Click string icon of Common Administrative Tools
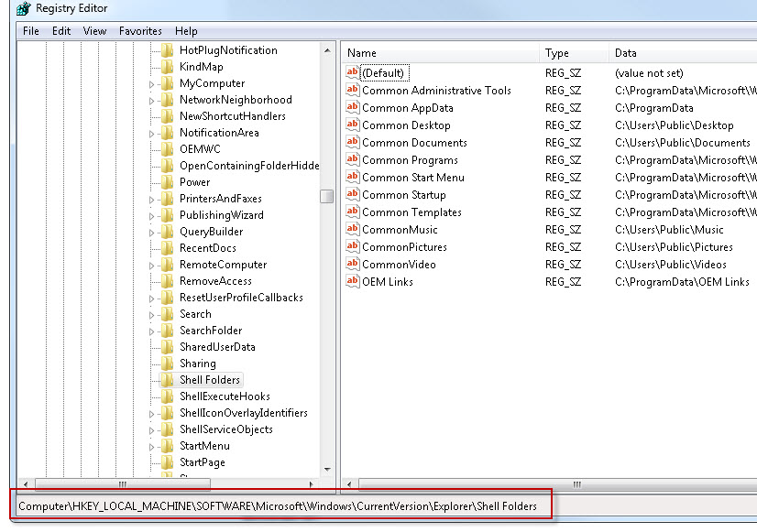This screenshot has width=757, height=532. pyautogui.click(x=353, y=91)
